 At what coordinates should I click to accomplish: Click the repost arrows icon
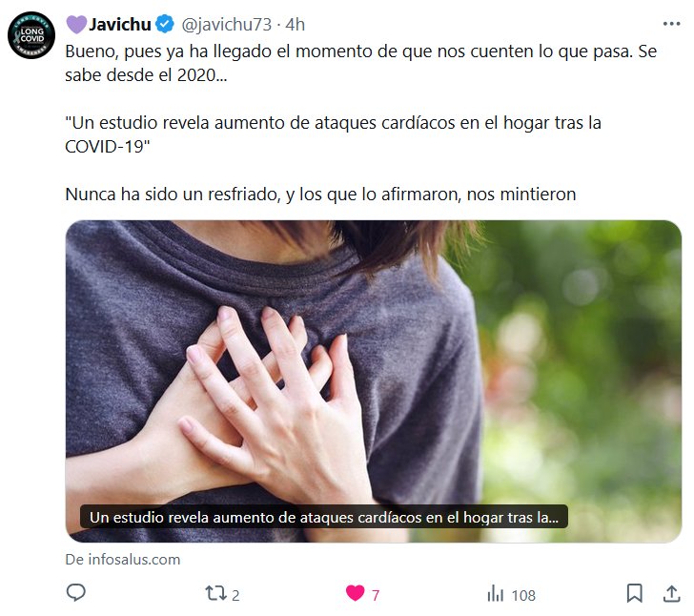tap(215, 593)
